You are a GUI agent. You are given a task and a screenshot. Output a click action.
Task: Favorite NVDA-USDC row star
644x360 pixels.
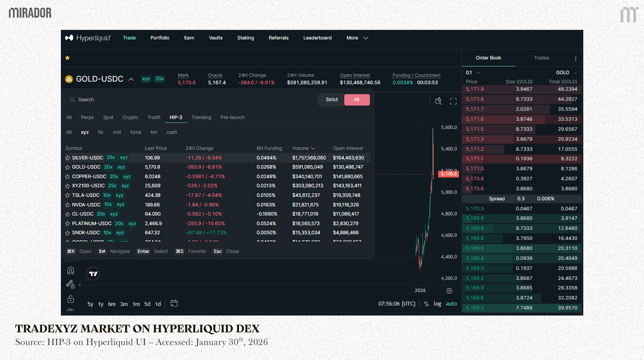[68, 205]
